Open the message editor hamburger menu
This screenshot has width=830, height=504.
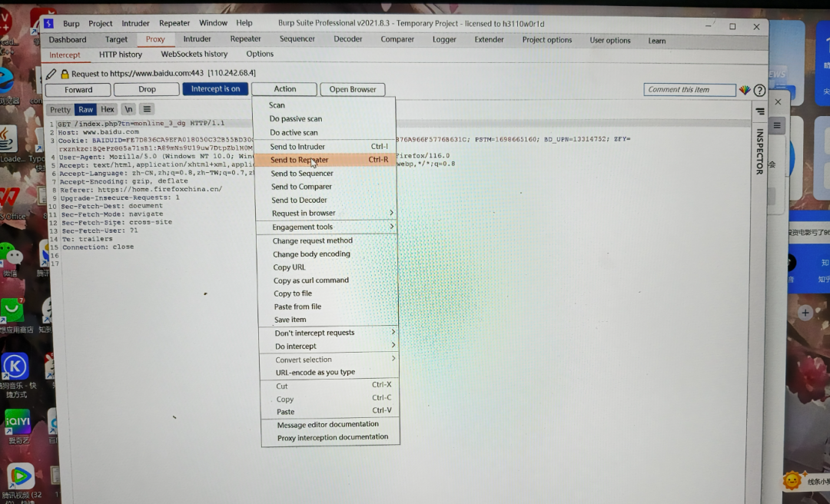click(147, 109)
